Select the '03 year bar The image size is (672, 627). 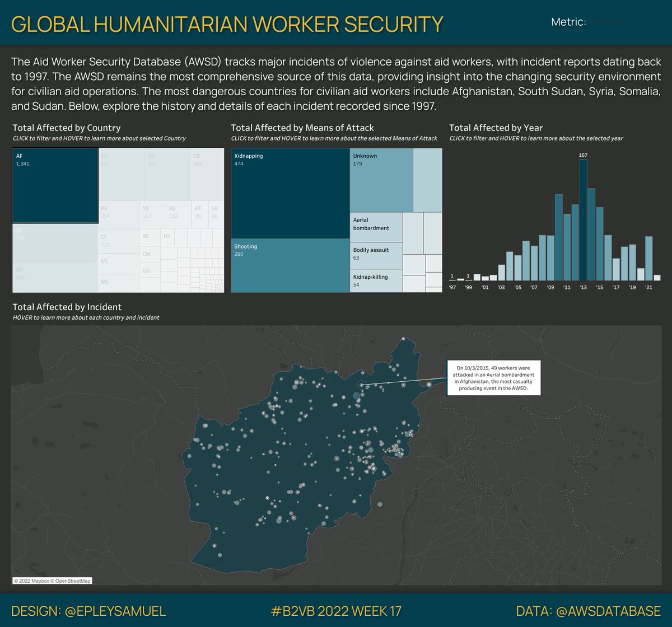tap(502, 272)
